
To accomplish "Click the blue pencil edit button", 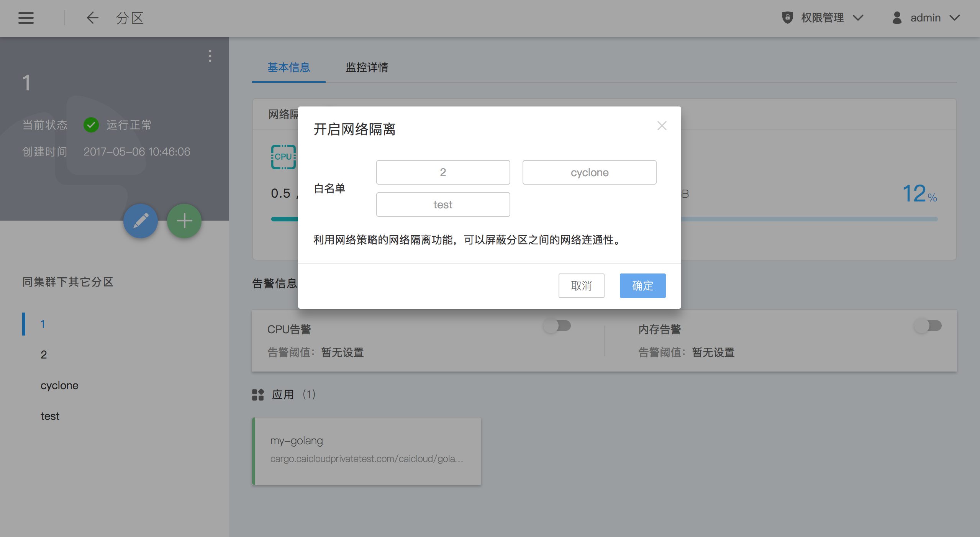I will click(141, 221).
